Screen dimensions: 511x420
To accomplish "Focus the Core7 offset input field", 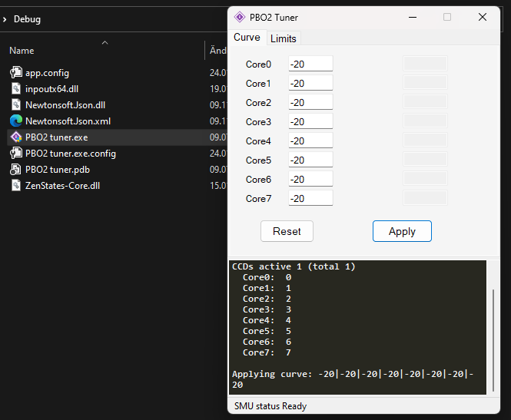I will click(x=310, y=198).
